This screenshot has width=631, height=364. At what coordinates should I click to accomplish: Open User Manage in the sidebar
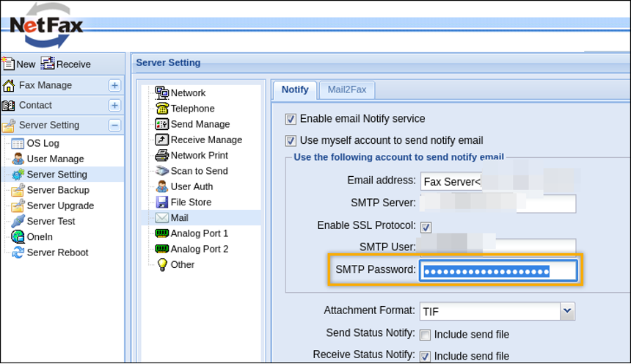point(55,159)
